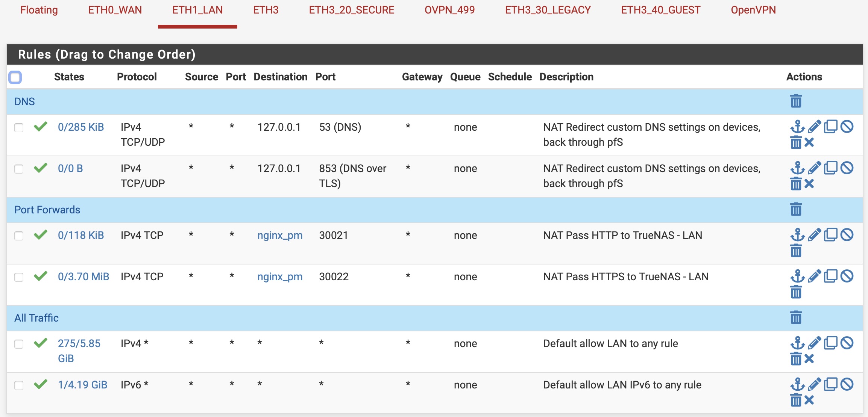Remove the DNS separator bar
Screen dimensions: 868x417
(x=796, y=101)
